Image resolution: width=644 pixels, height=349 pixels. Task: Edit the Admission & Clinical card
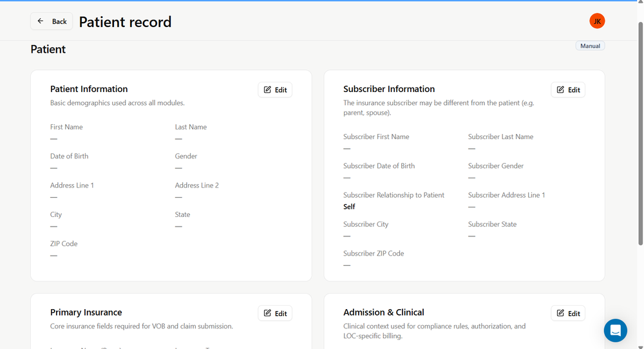(x=567, y=314)
